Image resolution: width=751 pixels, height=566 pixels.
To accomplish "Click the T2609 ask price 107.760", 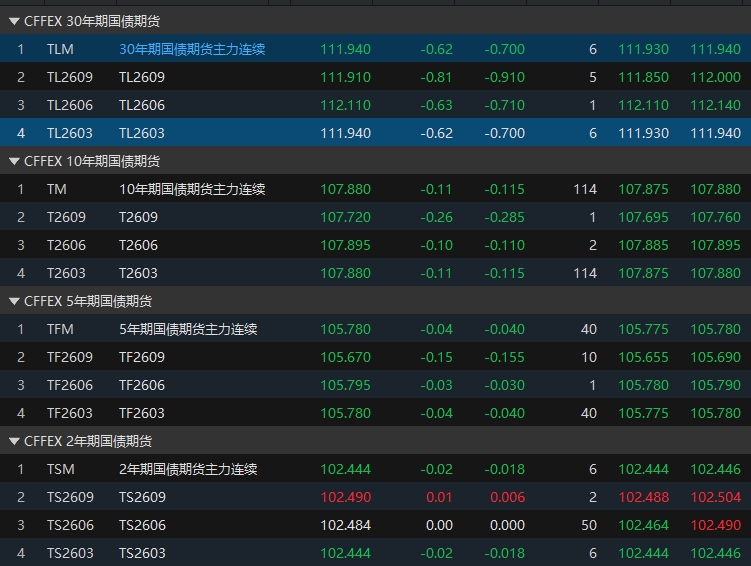I will point(716,217).
